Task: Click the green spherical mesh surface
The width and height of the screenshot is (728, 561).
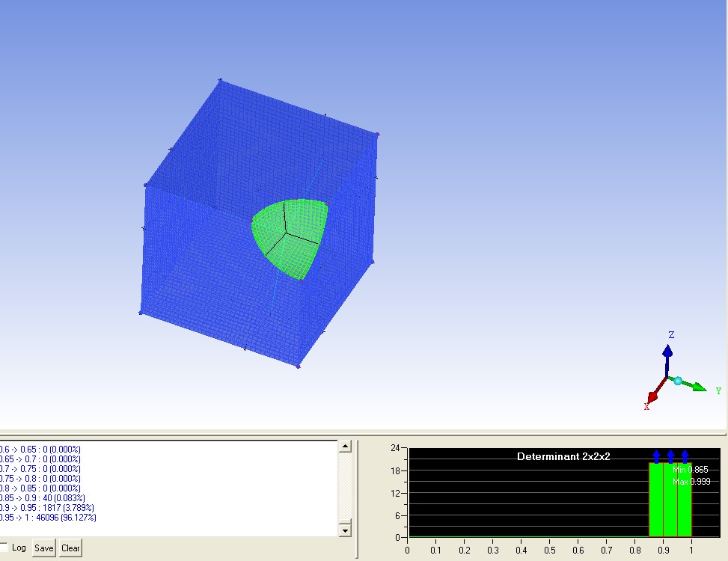Action: tap(299, 224)
